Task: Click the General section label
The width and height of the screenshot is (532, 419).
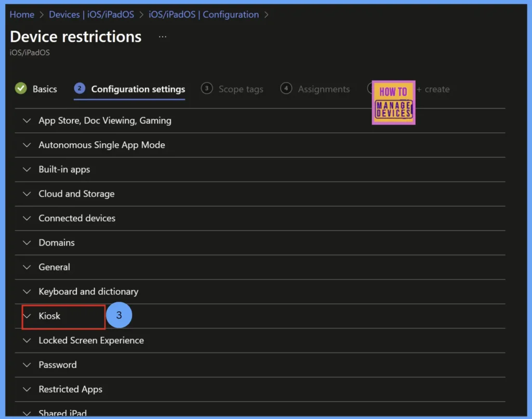Action: coord(54,267)
